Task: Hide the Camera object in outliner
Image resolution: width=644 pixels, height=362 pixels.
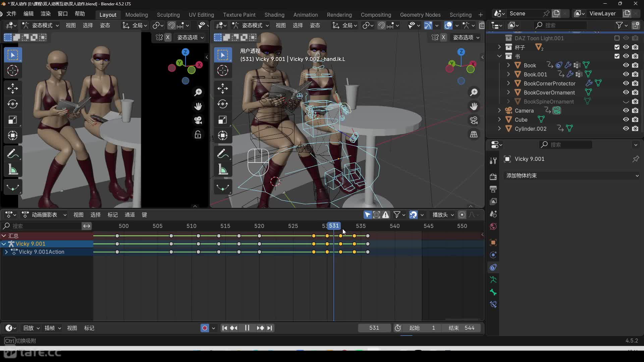Action: click(626, 110)
